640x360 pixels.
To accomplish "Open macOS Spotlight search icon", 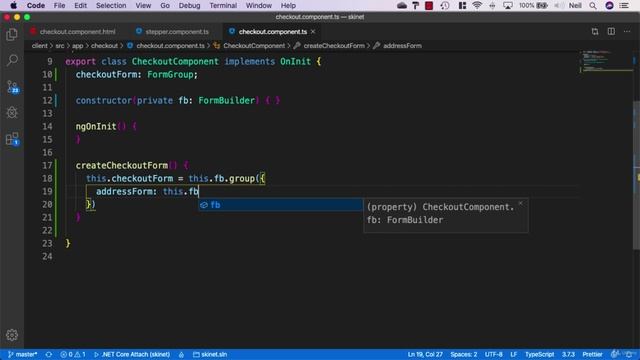I will [593, 5].
